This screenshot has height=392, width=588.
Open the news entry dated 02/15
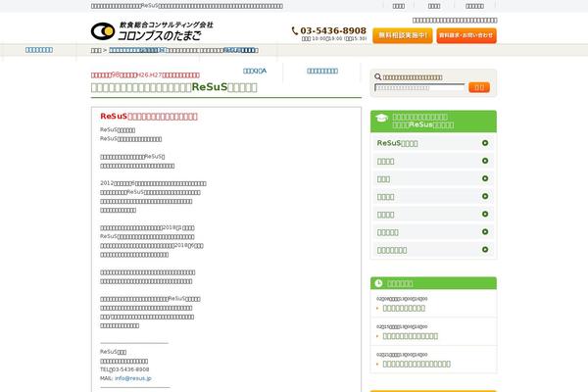411,336
